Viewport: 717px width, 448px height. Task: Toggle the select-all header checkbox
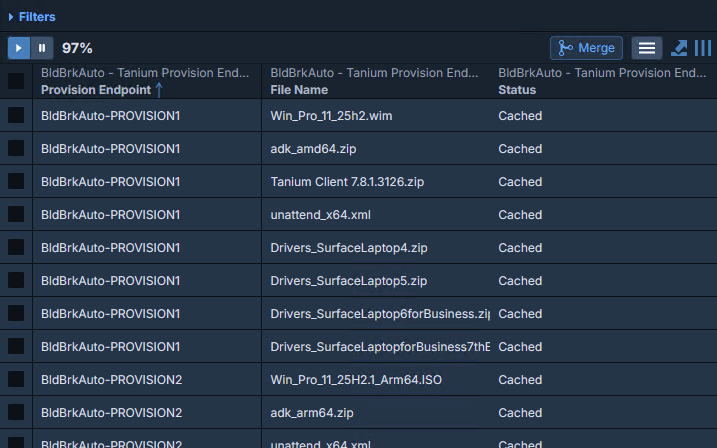[16, 81]
